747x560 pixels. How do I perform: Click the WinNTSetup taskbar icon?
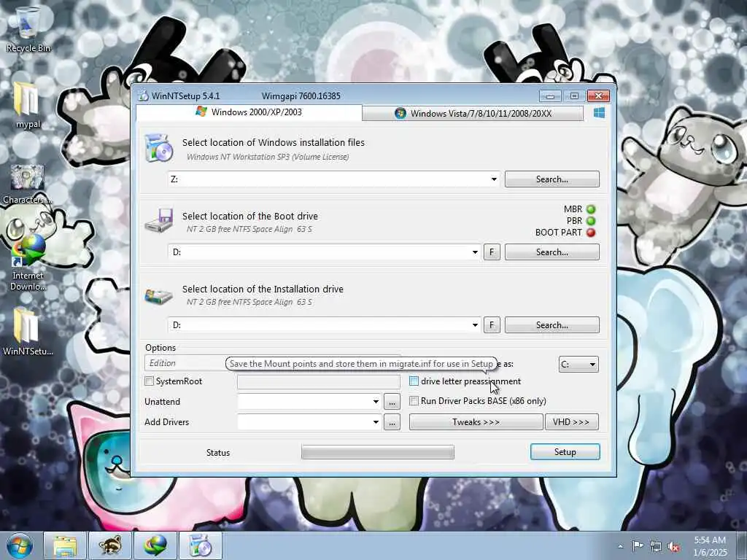click(x=201, y=545)
